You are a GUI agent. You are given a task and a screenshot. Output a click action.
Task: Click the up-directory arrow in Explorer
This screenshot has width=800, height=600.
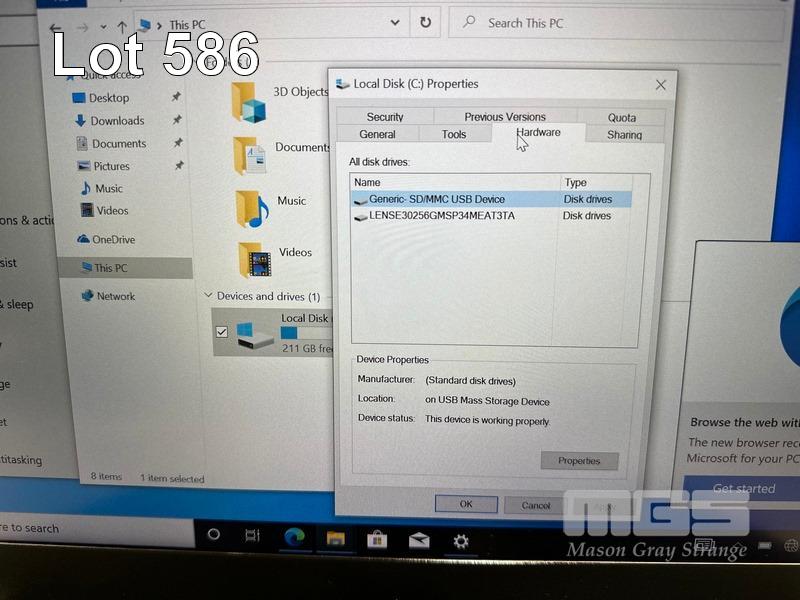click(x=121, y=25)
